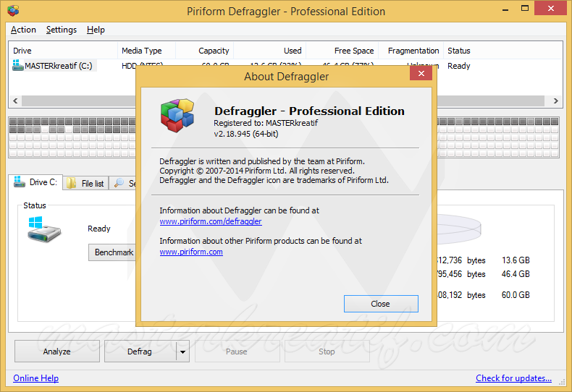This screenshot has width=572, height=392.
Task: Click the drive list scrollbar right arrow
Action: click(555, 101)
